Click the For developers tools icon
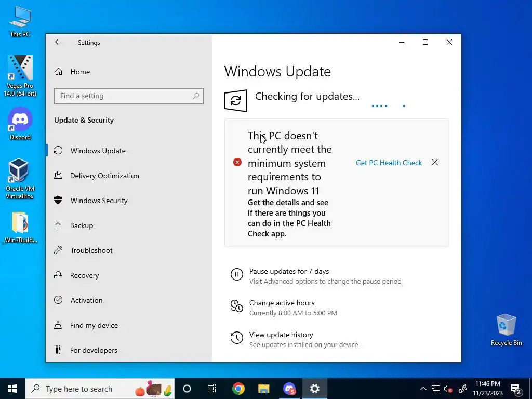This screenshot has height=399, width=532. pyautogui.click(x=58, y=350)
